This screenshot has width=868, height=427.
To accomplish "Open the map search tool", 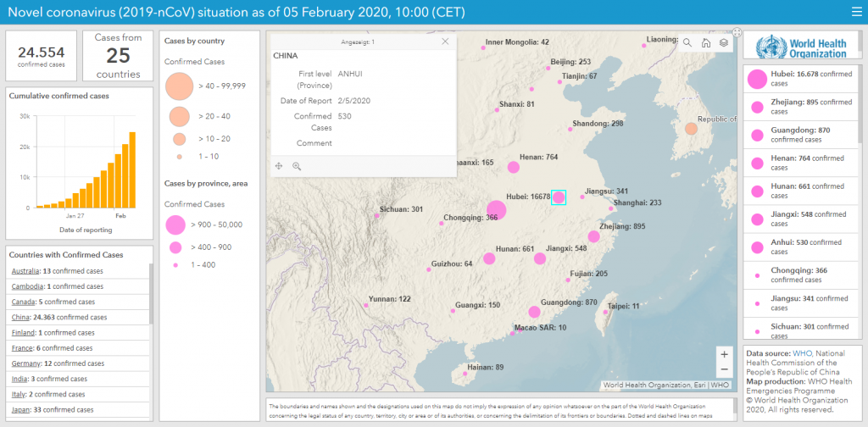I will coord(687,42).
